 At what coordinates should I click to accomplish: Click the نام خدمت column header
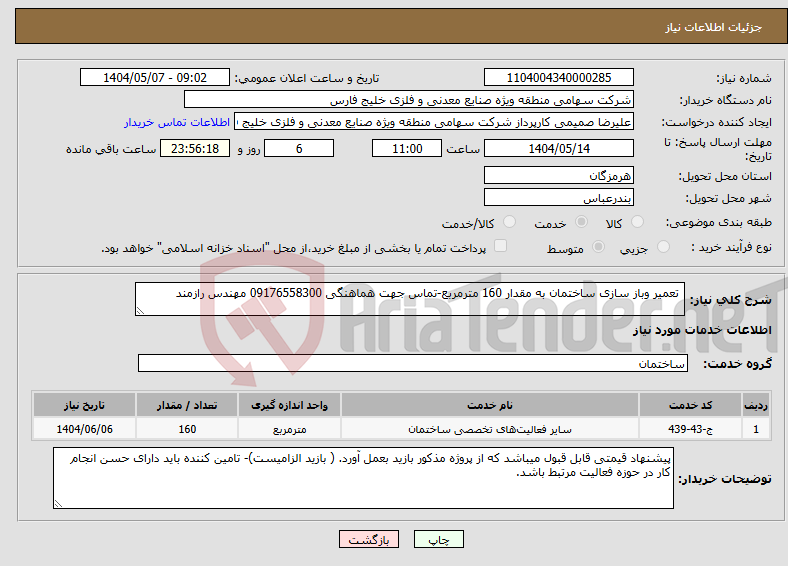tap(489, 405)
